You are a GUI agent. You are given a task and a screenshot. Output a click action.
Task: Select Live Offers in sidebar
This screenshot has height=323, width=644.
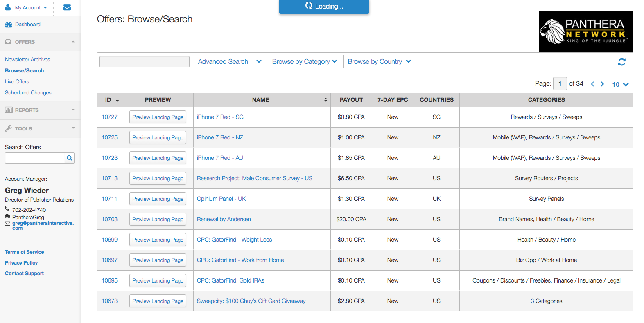coord(17,82)
